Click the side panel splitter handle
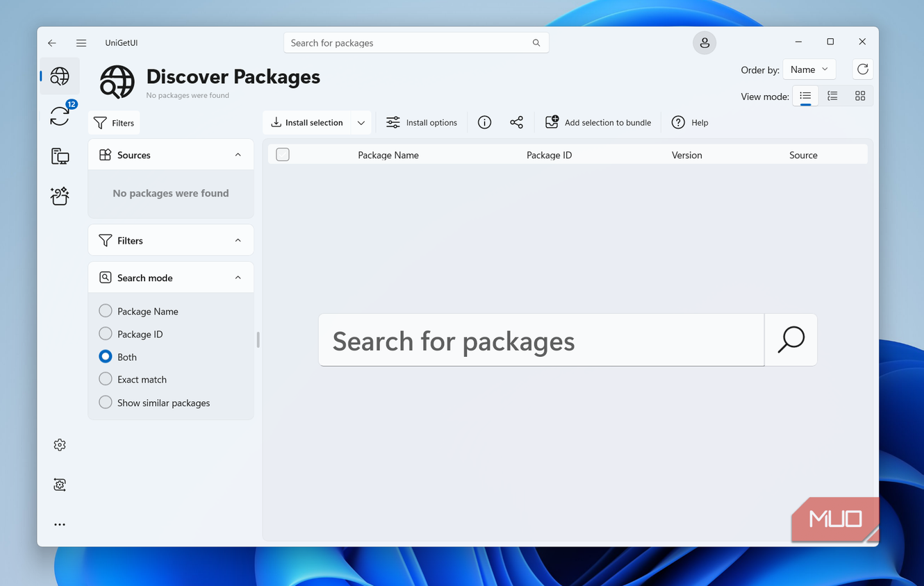The width and height of the screenshot is (924, 586). point(258,340)
